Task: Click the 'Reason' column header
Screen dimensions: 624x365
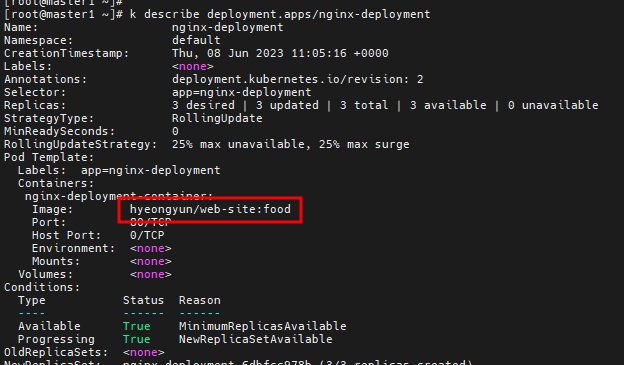Action: (x=199, y=301)
